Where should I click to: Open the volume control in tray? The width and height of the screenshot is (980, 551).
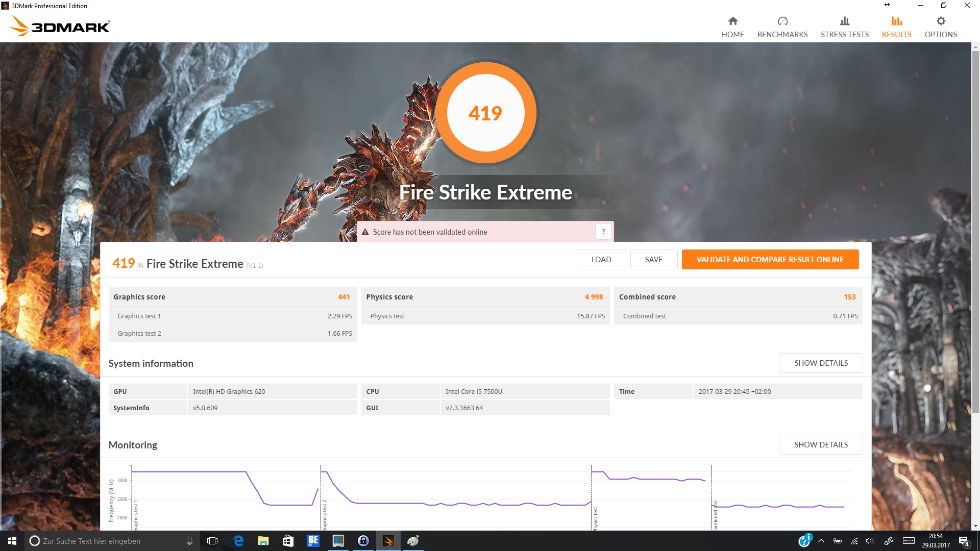click(870, 541)
